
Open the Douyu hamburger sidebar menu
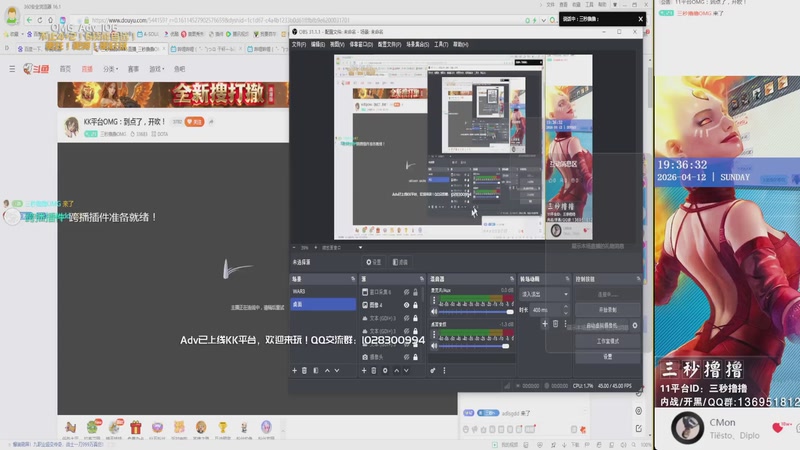point(12,68)
